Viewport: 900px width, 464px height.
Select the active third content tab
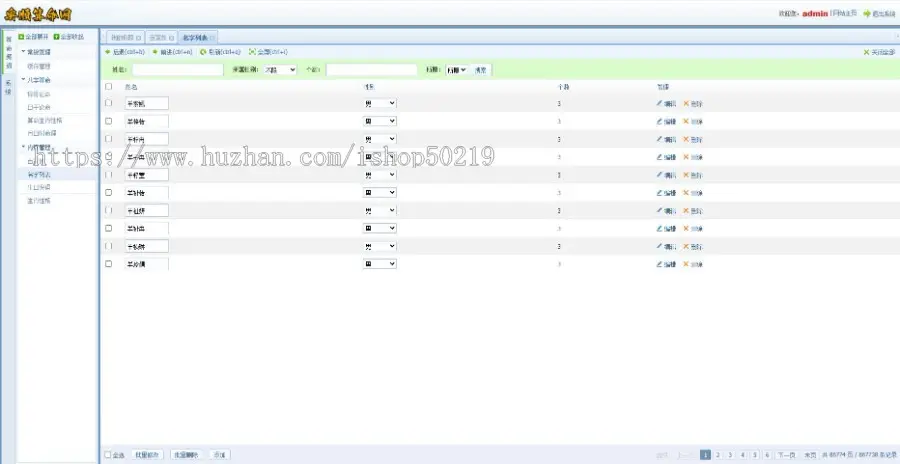pyautogui.click(x=198, y=37)
